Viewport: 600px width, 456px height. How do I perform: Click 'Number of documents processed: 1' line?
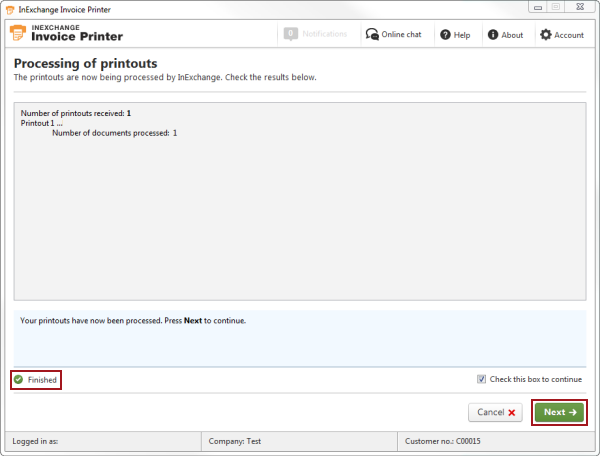pyautogui.click(x=114, y=133)
